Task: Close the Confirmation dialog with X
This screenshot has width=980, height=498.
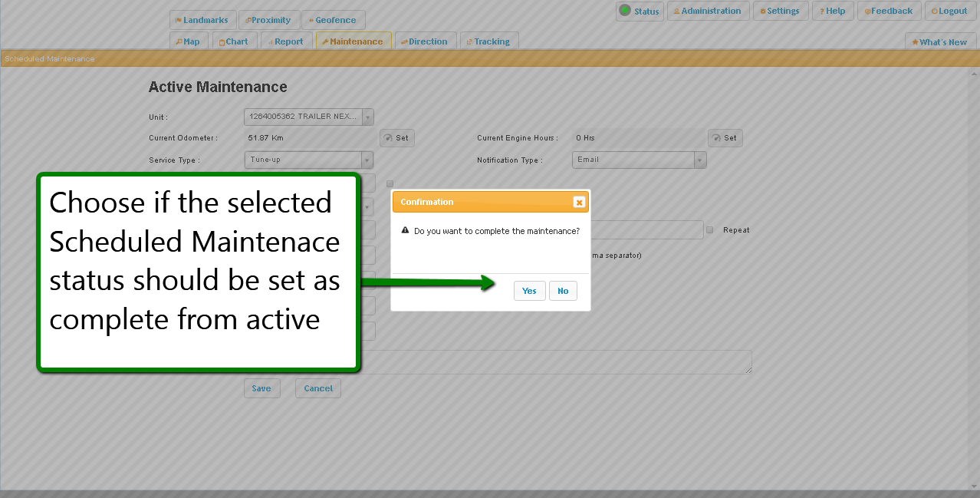Action: click(579, 202)
